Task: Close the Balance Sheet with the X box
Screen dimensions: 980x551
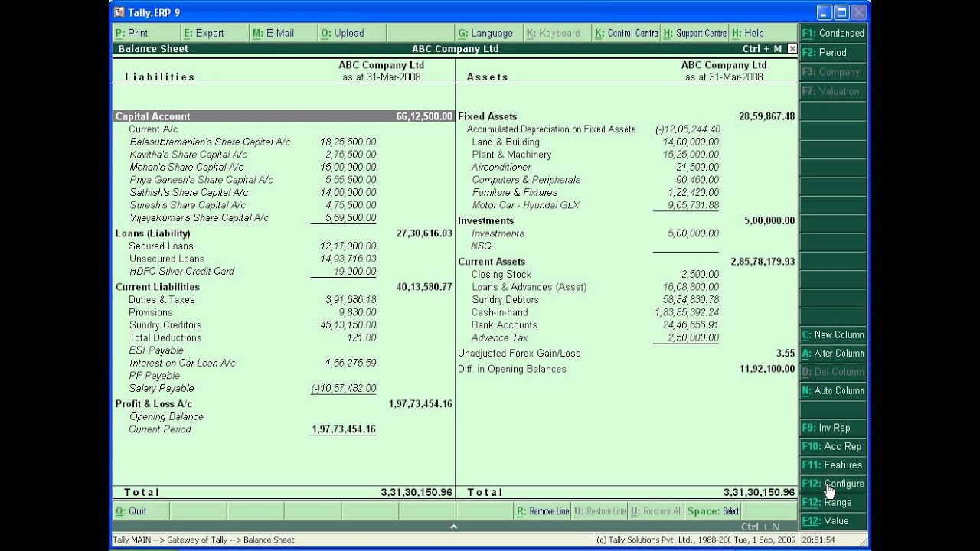Action: click(x=792, y=48)
